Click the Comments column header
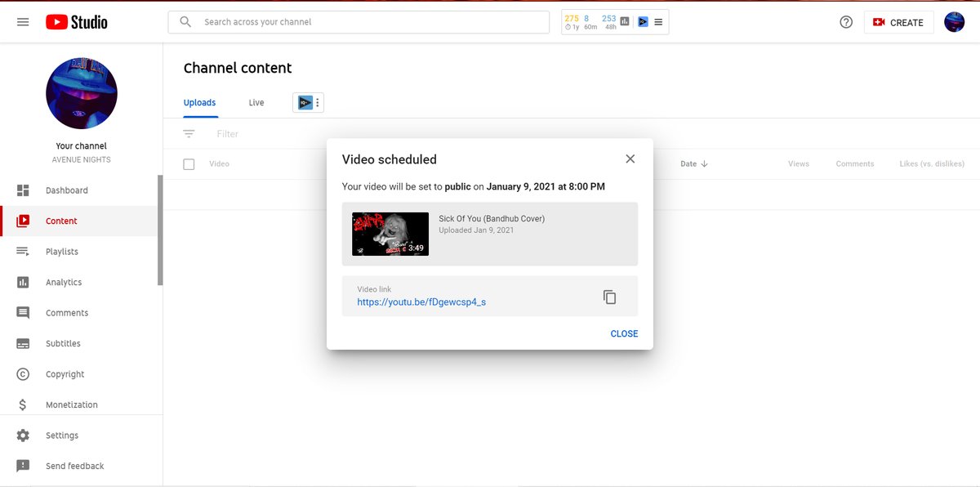980x487 pixels. pyautogui.click(x=855, y=164)
